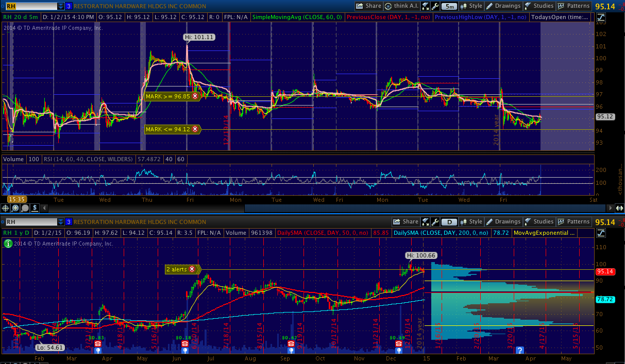Open chart settings wrench in top chart

(x=435, y=6)
